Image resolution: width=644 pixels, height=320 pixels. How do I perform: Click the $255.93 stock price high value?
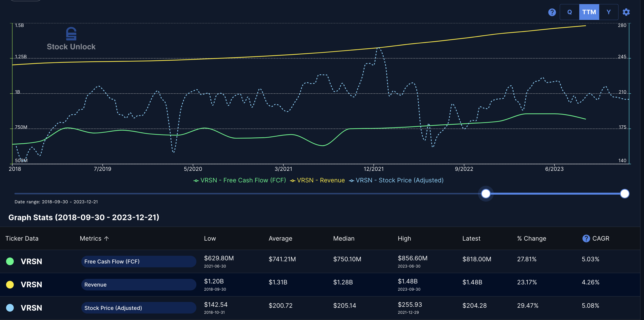point(410,305)
